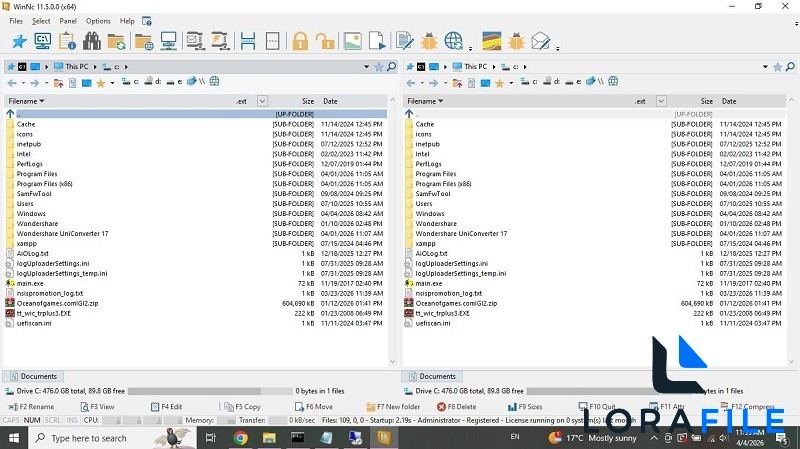This screenshot has height=449, width=800.
Task: Click the left panel Drive C usage bar
Action: (210, 391)
